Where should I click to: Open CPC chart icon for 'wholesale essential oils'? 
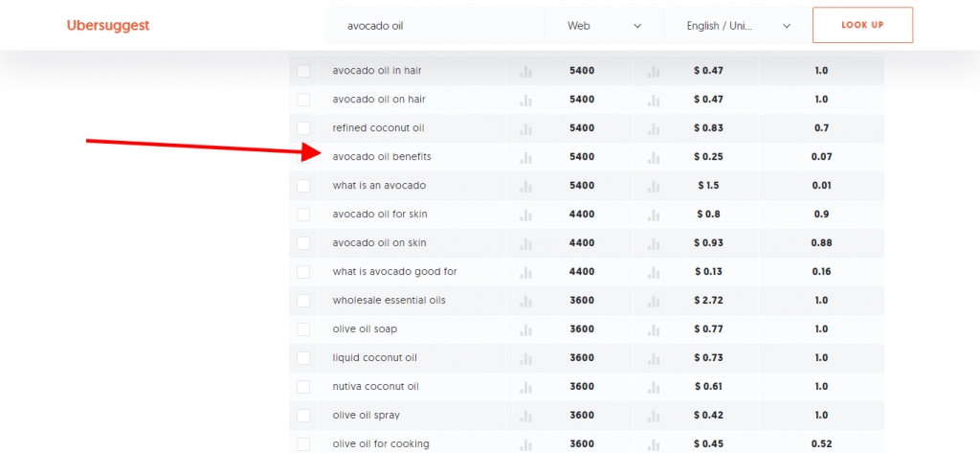(x=654, y=302)
